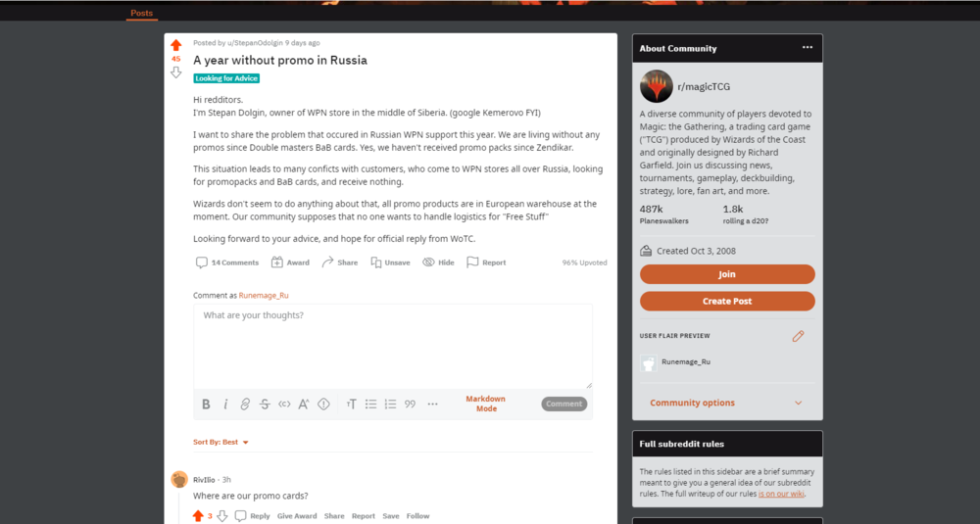Insert inline code in the comment

[x=284, y=405]
